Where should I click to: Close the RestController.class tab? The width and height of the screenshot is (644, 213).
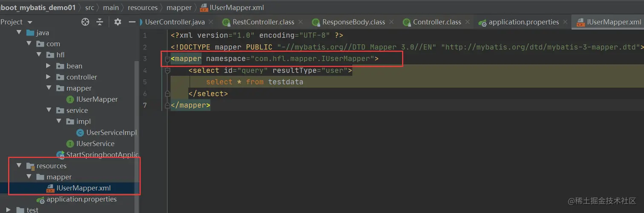(302, 22)
